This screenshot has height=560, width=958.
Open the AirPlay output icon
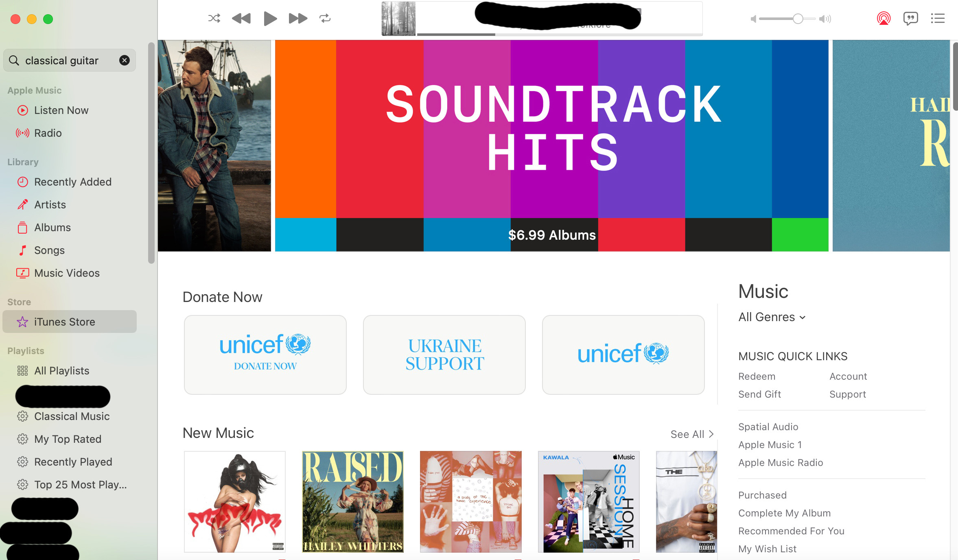coord(884,18)
